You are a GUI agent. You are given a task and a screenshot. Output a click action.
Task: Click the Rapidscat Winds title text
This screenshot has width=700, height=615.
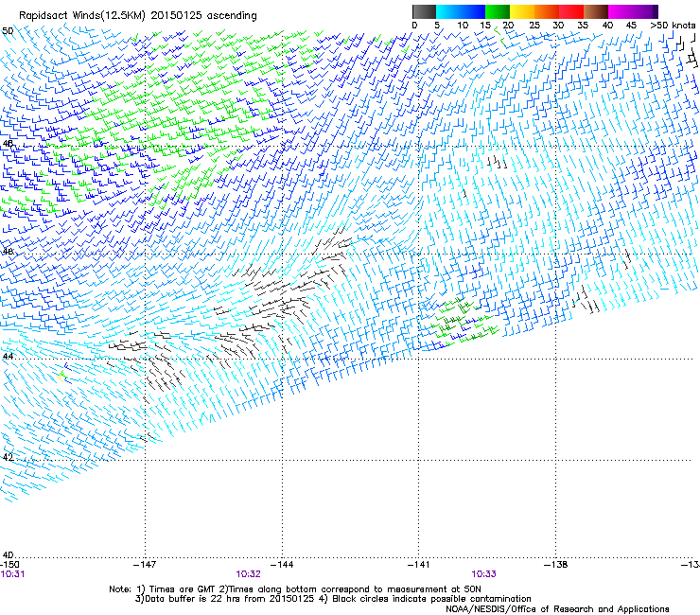pos(138,16)
